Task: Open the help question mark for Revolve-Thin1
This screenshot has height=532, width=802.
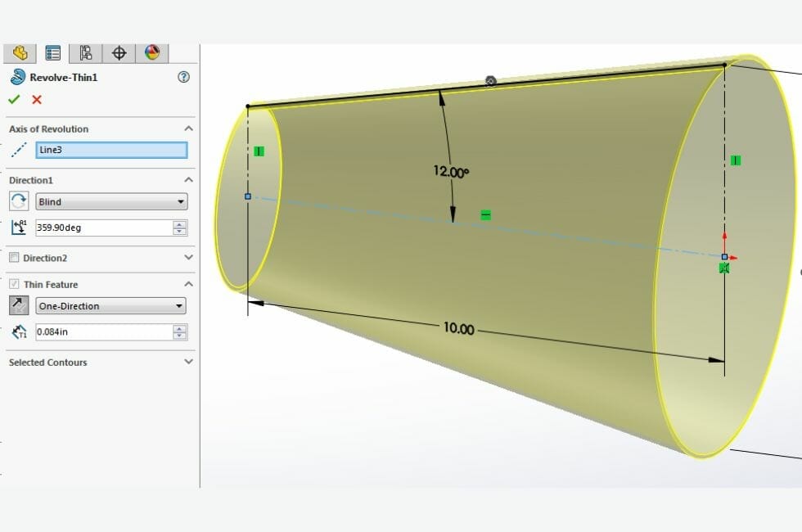Action: 183,78
